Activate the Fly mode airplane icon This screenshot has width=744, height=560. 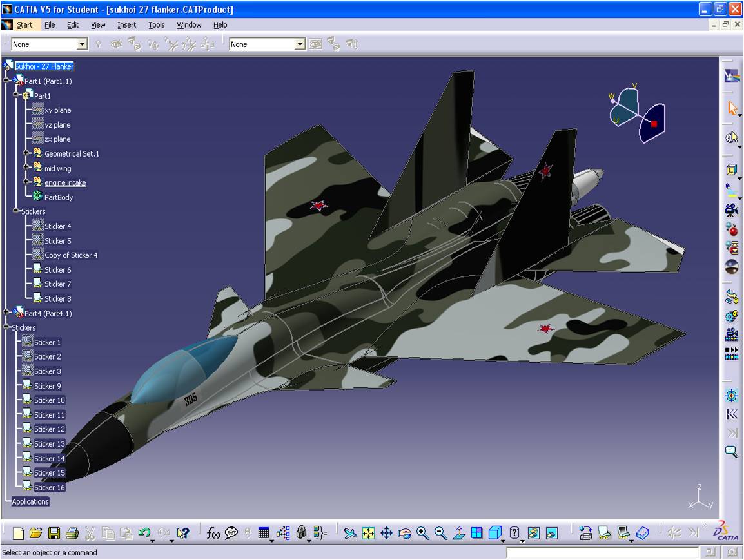pyautogui.click(x=350, y=534)
